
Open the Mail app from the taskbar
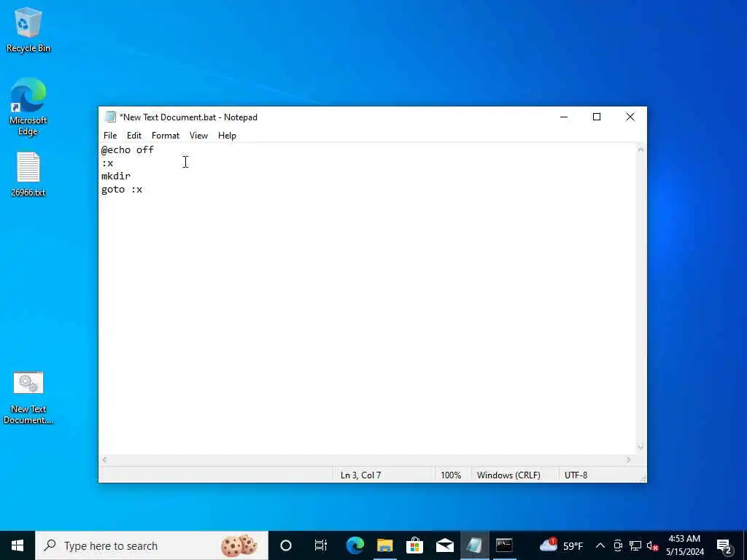click(444, 545)
